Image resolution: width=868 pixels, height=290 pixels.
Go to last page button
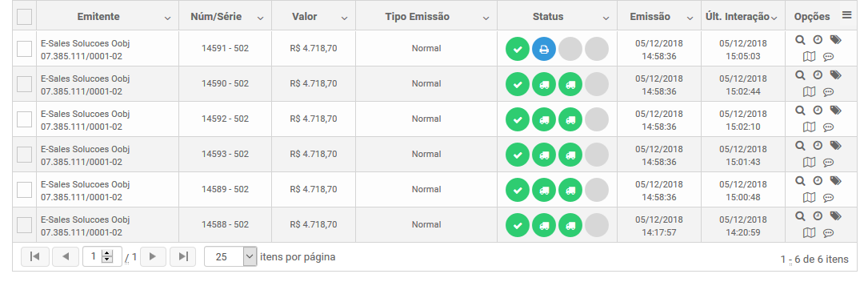point(182,256)
